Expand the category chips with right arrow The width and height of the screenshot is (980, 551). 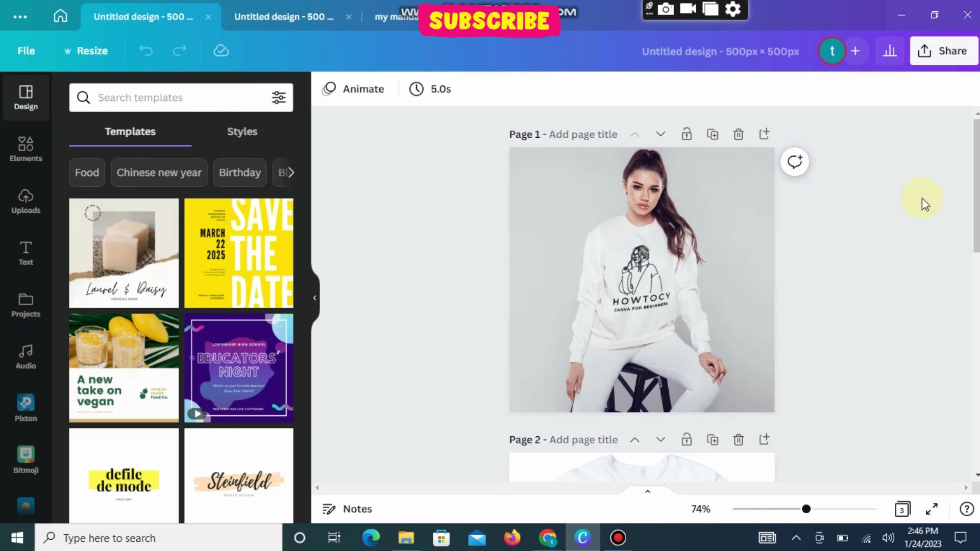pos(290,172)
